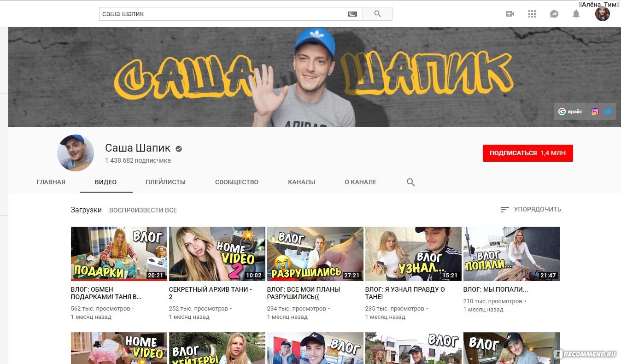The width and height of the screenshot is (621, 364).
Task: Click in the search field with саша шапик
Action: pos(221,14)
